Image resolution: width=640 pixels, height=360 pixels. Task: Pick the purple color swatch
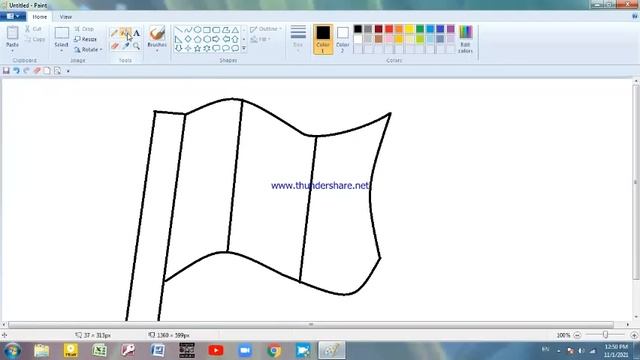(451, 29)
